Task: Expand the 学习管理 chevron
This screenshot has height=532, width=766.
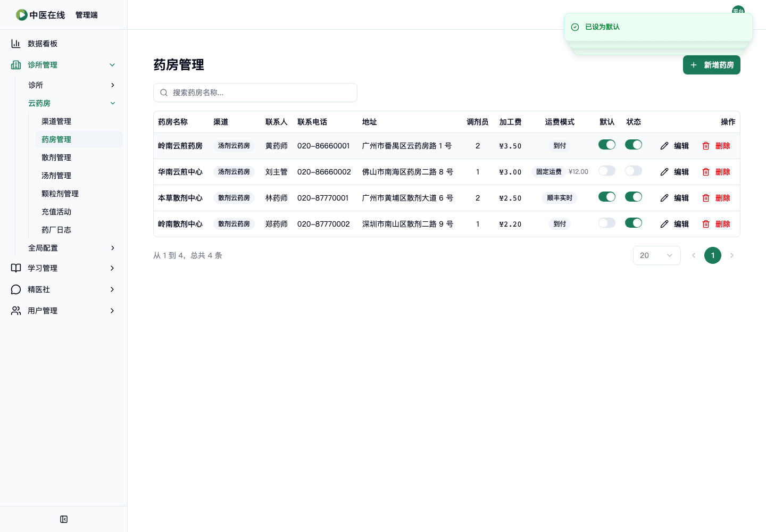Action: click(x=112, y=268)
